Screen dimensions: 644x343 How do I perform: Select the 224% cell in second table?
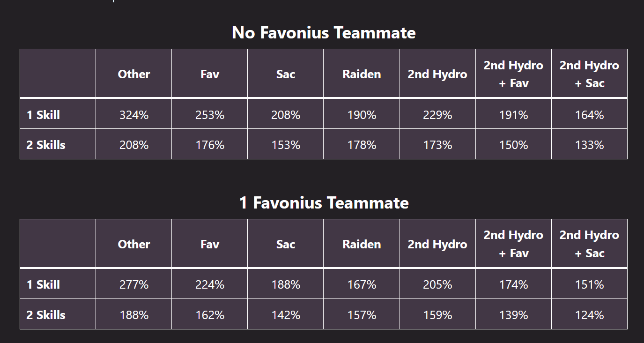pos(210,285)
